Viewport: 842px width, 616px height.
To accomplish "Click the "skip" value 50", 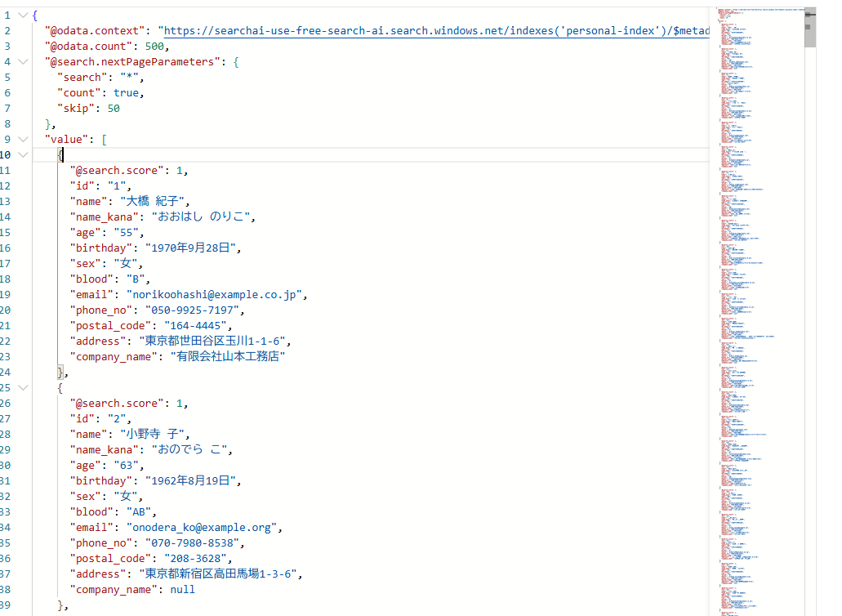I will pyautogui.click(x=114, y=109).
